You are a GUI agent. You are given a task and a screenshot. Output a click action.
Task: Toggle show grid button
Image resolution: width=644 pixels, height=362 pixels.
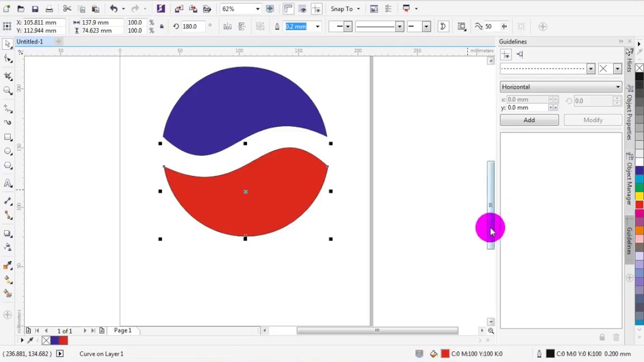pos(302,9)
